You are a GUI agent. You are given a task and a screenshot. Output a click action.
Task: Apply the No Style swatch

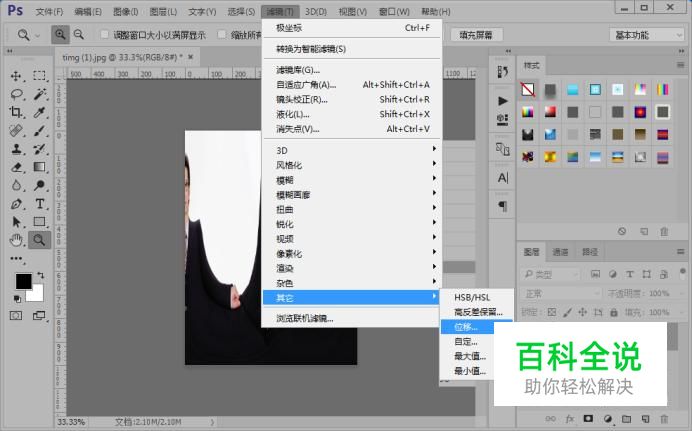[528, 90]
